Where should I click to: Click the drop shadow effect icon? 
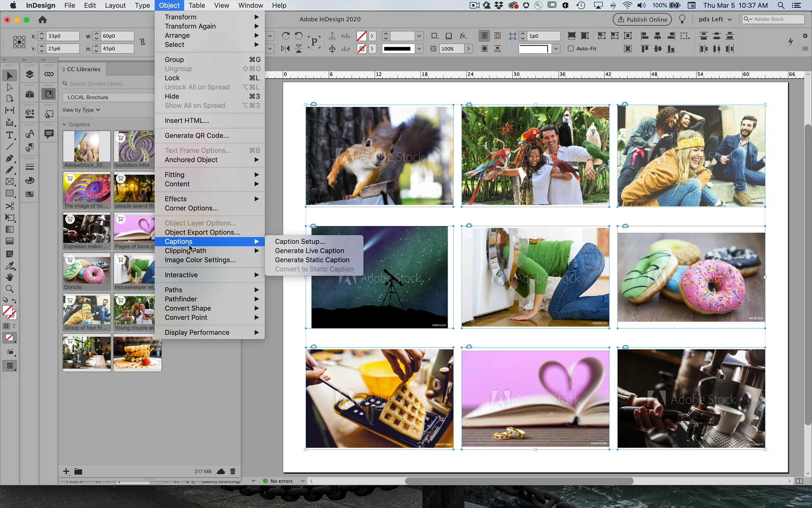click(449, 36)
